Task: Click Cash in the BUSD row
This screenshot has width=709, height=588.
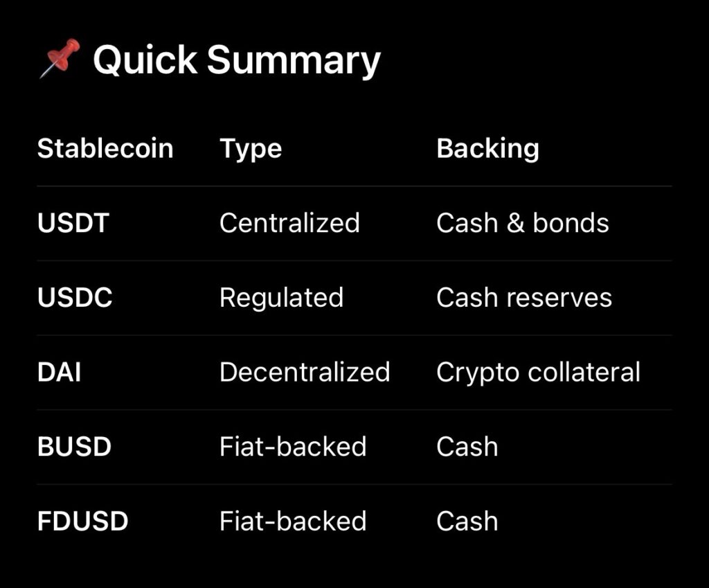Action: pos(467,447)
